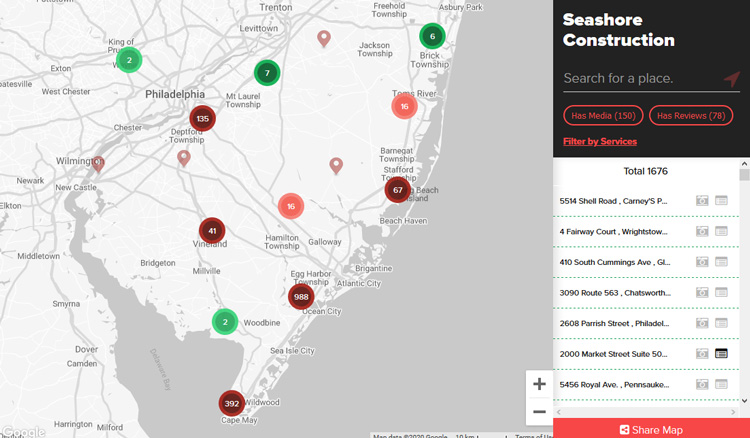Select 3090 Route 563, Chatsworth entry
This screenshot has width=750, height=438.
pos(646,293)
